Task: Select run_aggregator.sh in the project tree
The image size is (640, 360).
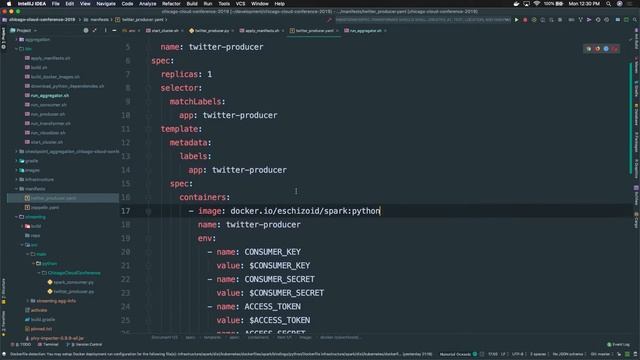Action: [50, 96]
